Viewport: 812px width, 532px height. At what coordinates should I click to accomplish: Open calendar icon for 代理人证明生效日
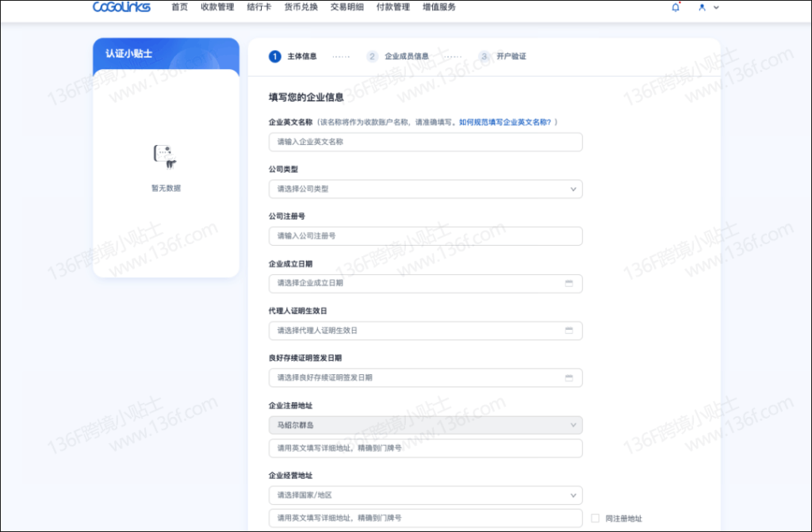[x=569, y=331]
